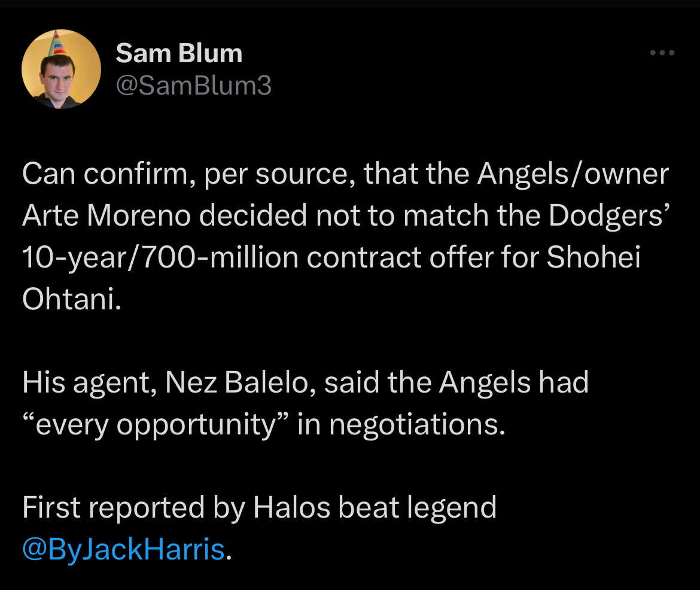Click the "Shohei" text on the third line
Screen dimensions: 700x590
pyautogui.click(x=594, y=257)
